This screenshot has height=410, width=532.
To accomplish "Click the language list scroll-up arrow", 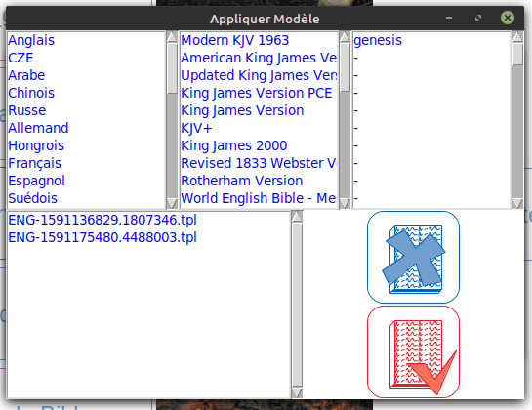I will click(x=172, y=37).
